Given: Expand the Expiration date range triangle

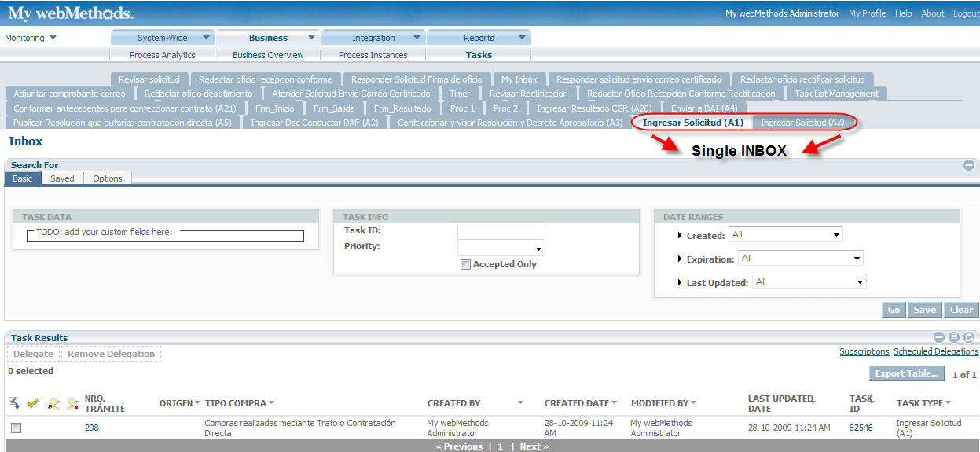Looking at the screenshot, I should click(681, 259).
